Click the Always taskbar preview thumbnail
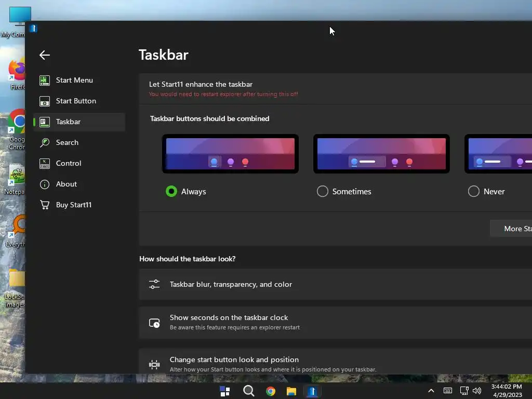The image size is (532, 399). coord(230,154)
